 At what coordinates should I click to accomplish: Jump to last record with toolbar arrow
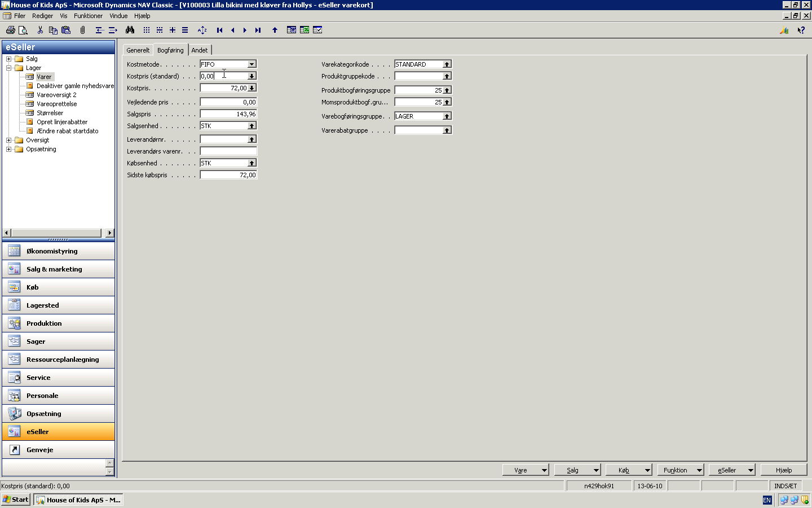[258, 30]
